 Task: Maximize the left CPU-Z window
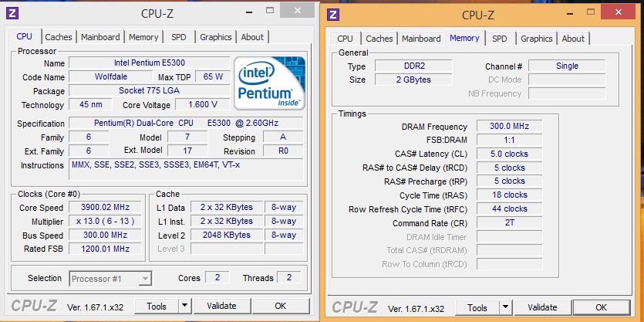point(270,11)
